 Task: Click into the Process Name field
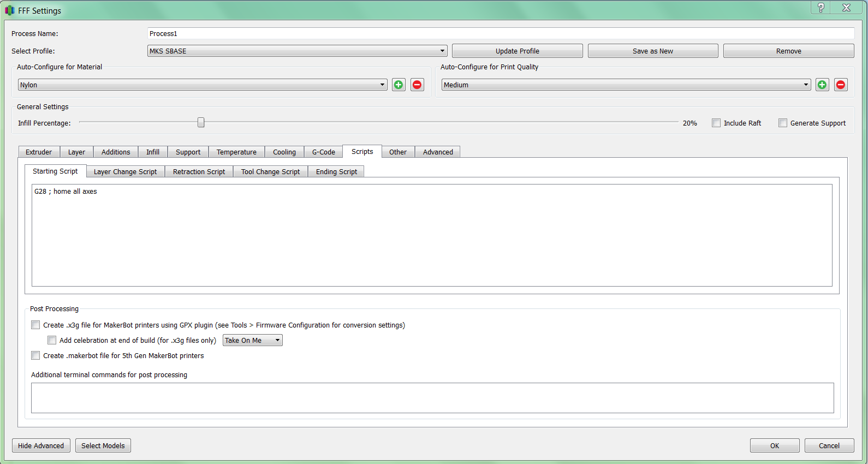point(501,33)
